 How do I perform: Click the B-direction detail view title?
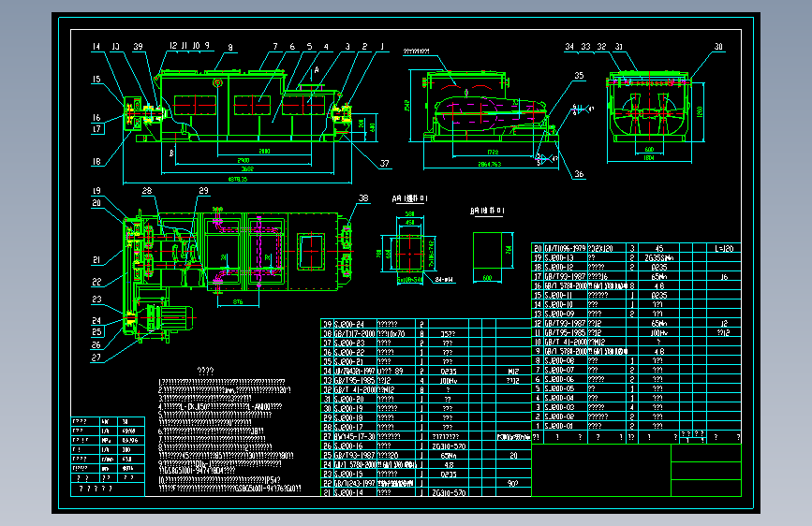(x=487, y=211)
